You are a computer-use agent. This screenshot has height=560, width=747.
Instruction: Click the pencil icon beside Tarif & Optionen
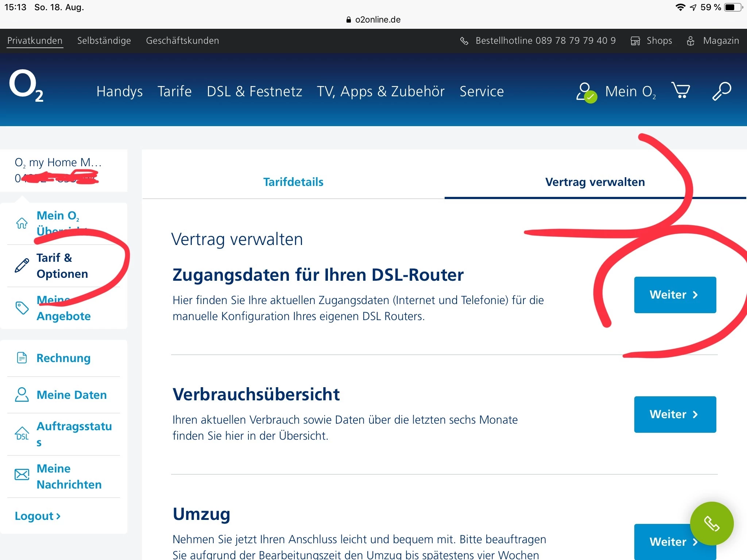tap(22, 265)
